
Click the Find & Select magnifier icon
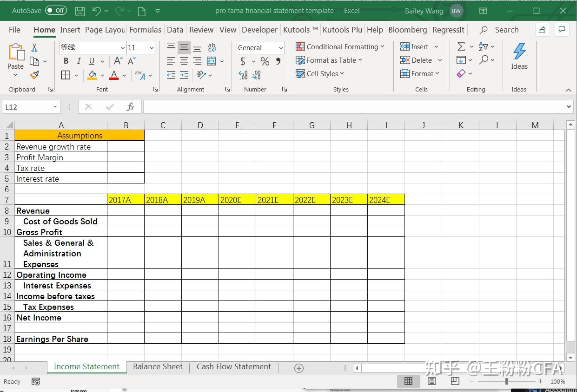point(484,60)
